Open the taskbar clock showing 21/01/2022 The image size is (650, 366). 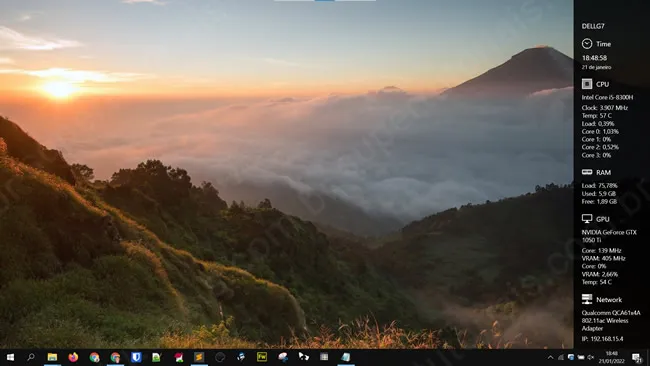pyautogui.click(x=612, y=357)
